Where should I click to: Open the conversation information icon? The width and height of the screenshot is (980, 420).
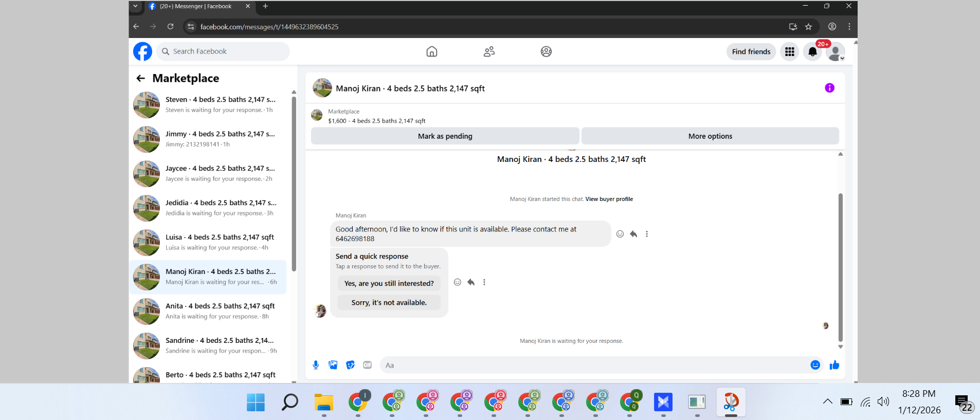tap(829, 88)
